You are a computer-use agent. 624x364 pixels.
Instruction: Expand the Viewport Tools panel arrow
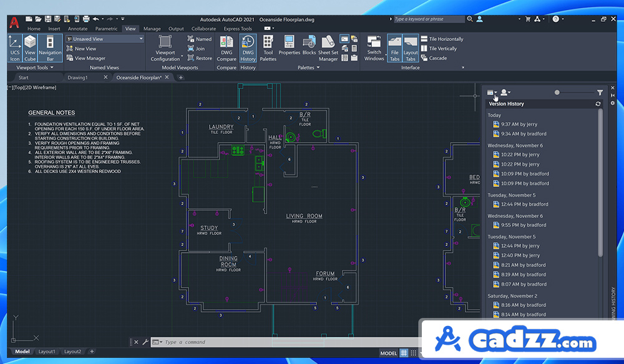click(x=52, y=67)
